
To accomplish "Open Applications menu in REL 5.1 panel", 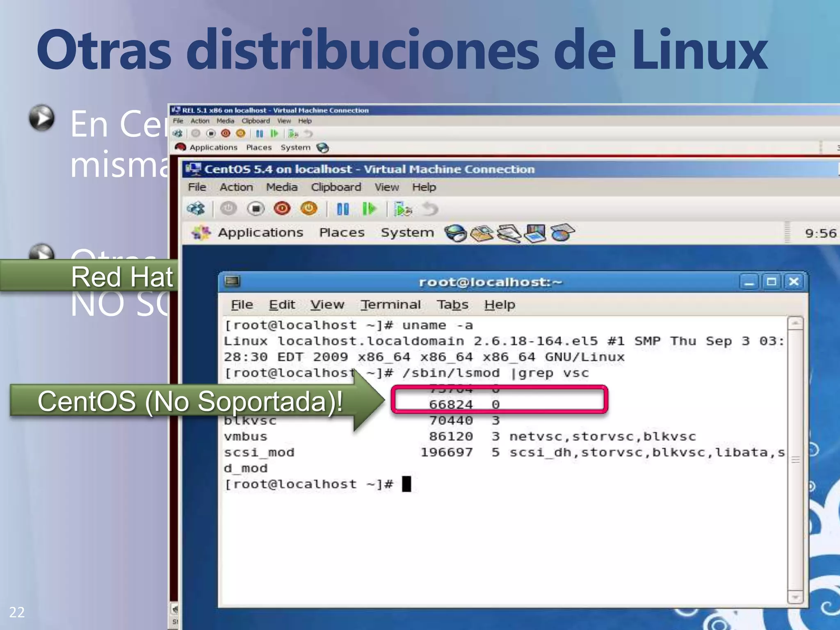I will pos(213,148).
